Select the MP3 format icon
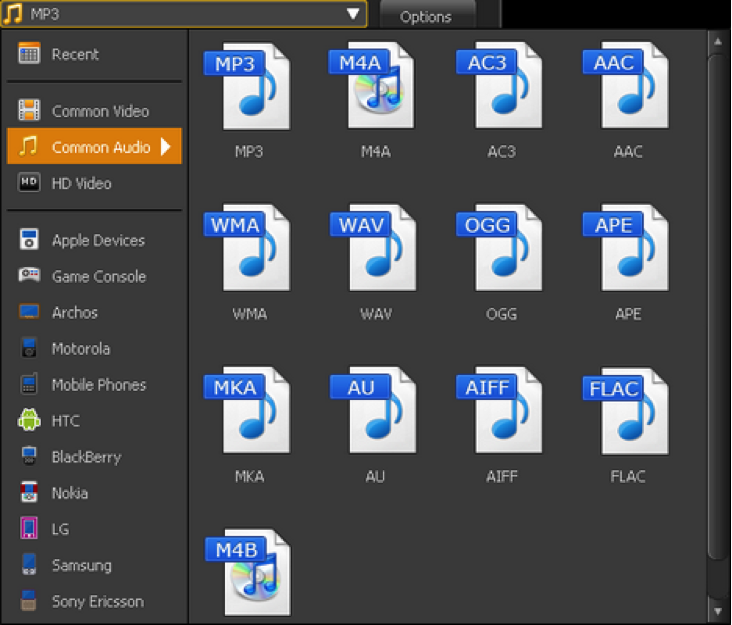The width and height of the screenshot is (732, 625). [248, 87]
